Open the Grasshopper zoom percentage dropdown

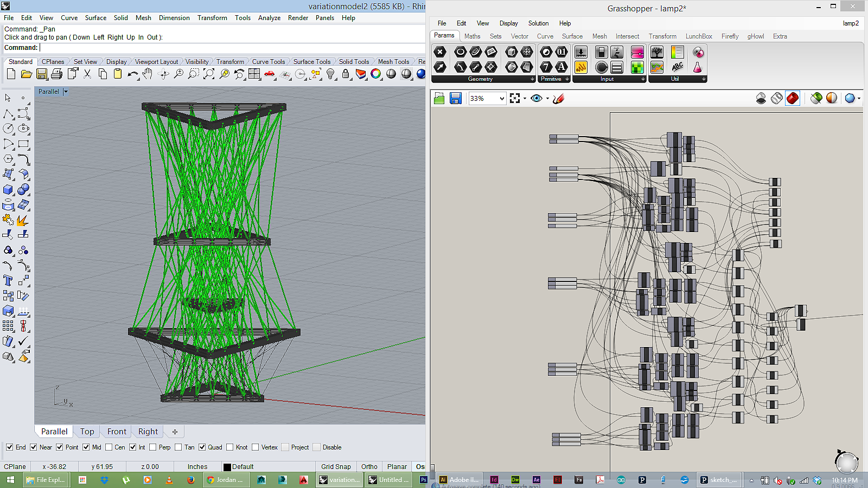(x=502, y=98)
